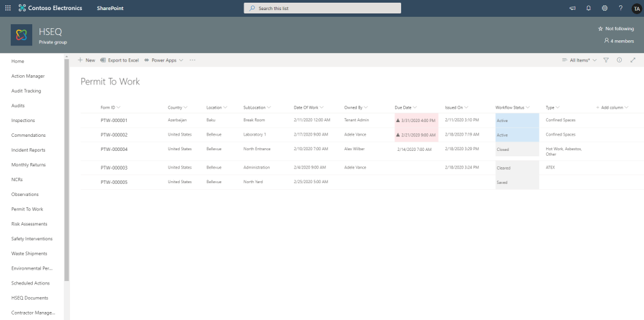Open Safety Interventions in the sidebar
The height and width of the screenshot is (320, 644).
32,239
